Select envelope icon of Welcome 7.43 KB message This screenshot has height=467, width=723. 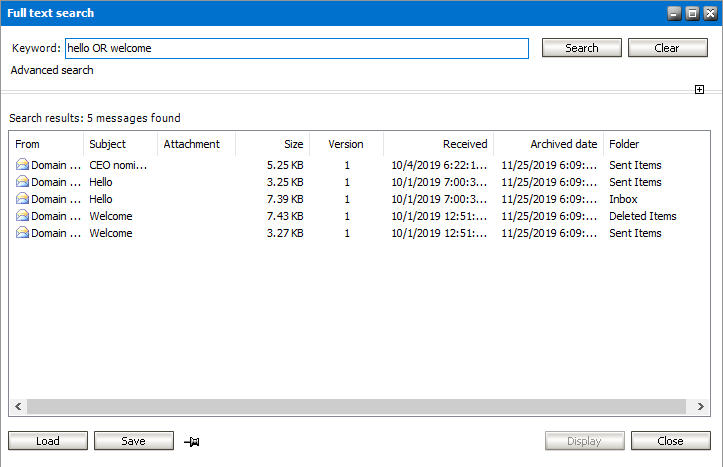coord(22,216)
